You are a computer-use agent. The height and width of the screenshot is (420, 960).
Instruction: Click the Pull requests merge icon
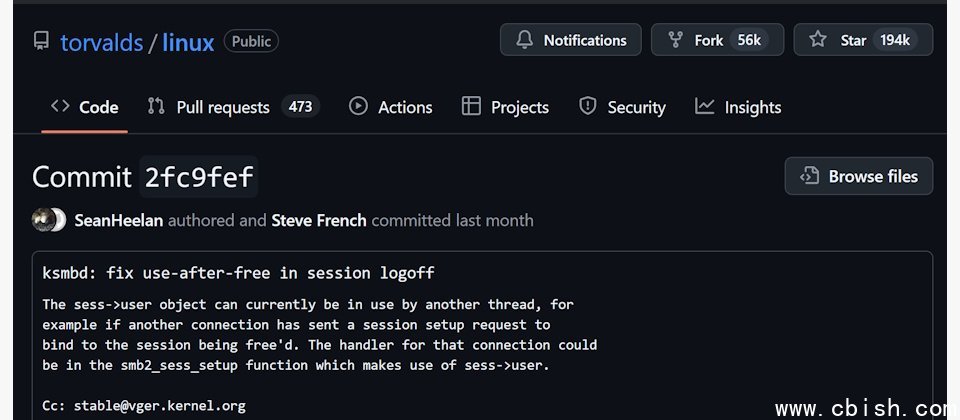coord(156,107)
